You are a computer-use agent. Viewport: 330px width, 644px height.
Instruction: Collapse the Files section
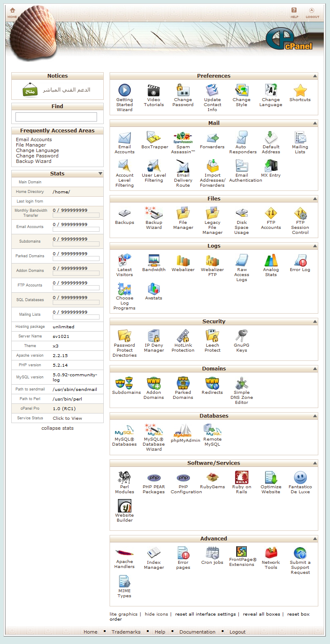[315, 199]
